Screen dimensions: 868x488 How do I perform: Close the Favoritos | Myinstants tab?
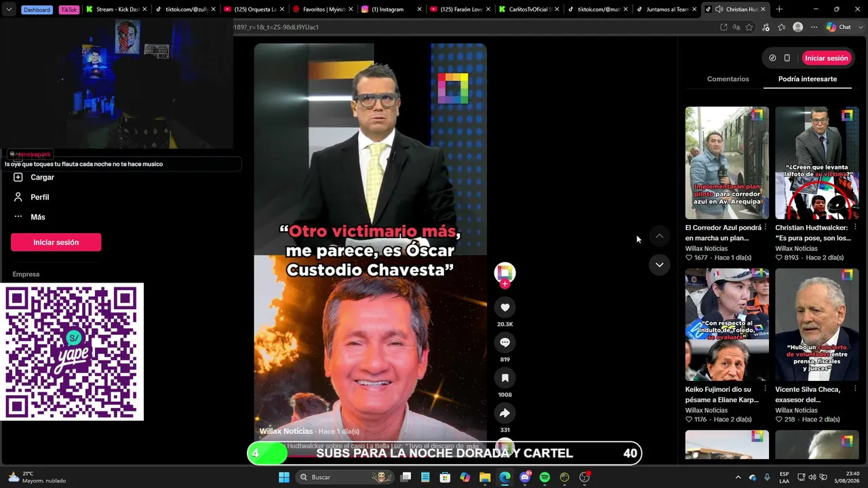pyautogui.click(x=350, y=9)
